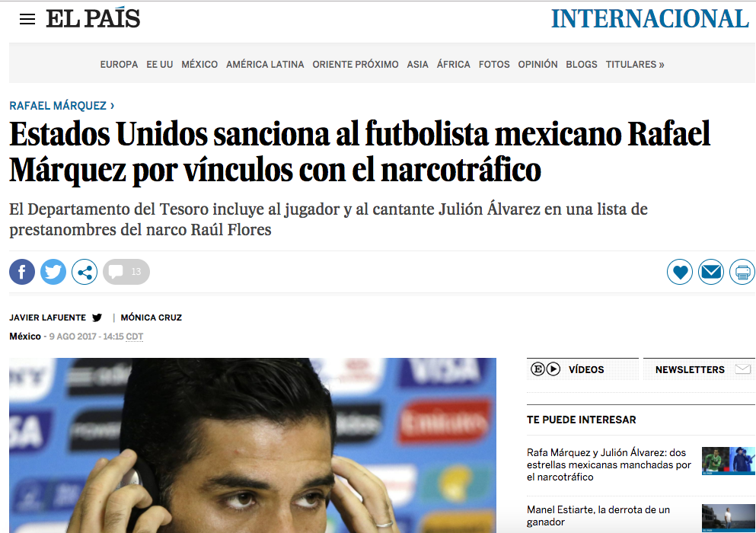
Task: Expand the TITULARES » menu
Action: (634, 64)
